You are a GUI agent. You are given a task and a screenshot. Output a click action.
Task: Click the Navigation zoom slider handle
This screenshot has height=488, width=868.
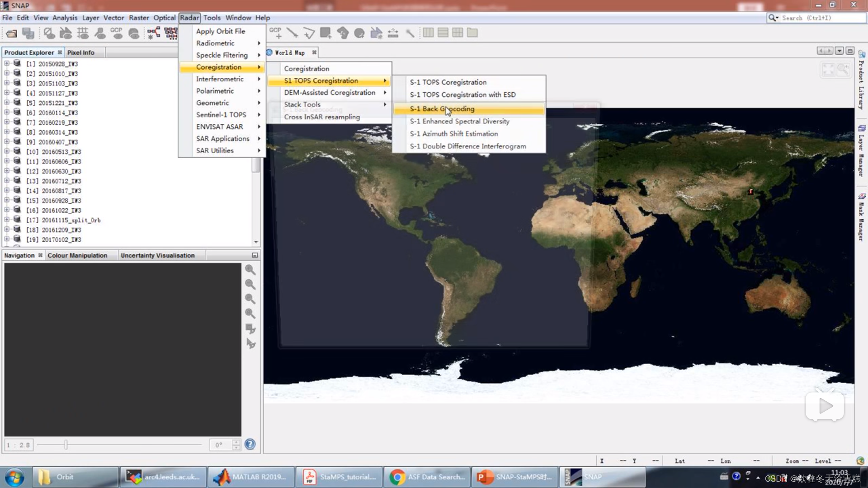(x=66, y=445)
